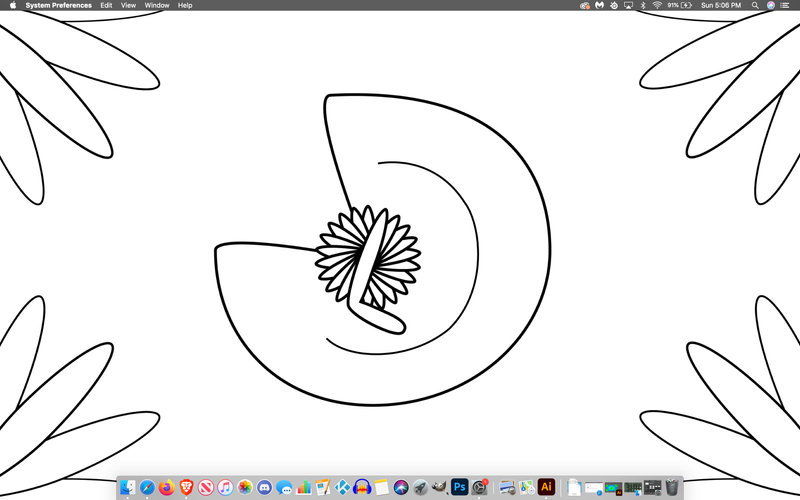Launch Photos from the Dock
Image resolution: width=800 pixels, height=500 pixels.
pos(245,487)
